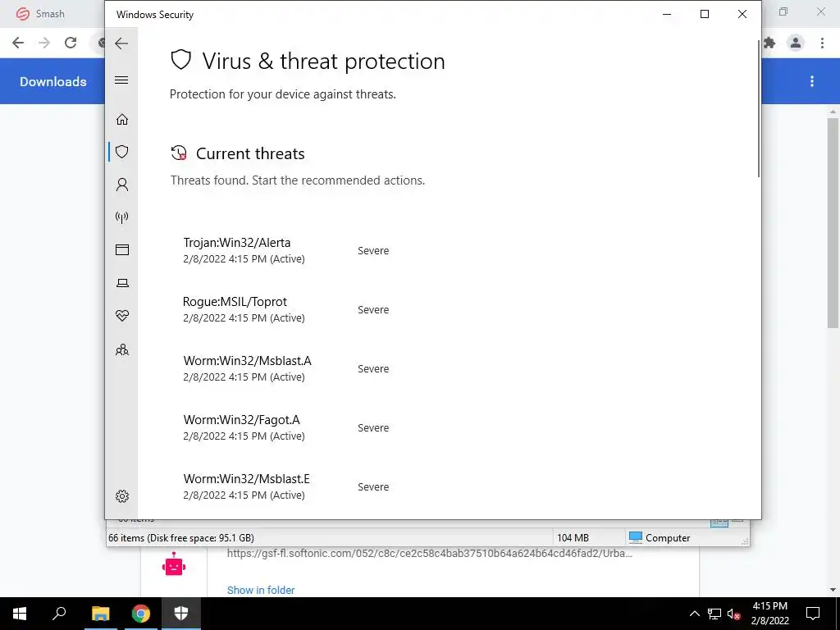Viewport: 840px width, 630px height.
Task: Select the Smash browser tab
Action: click(50, 14)
